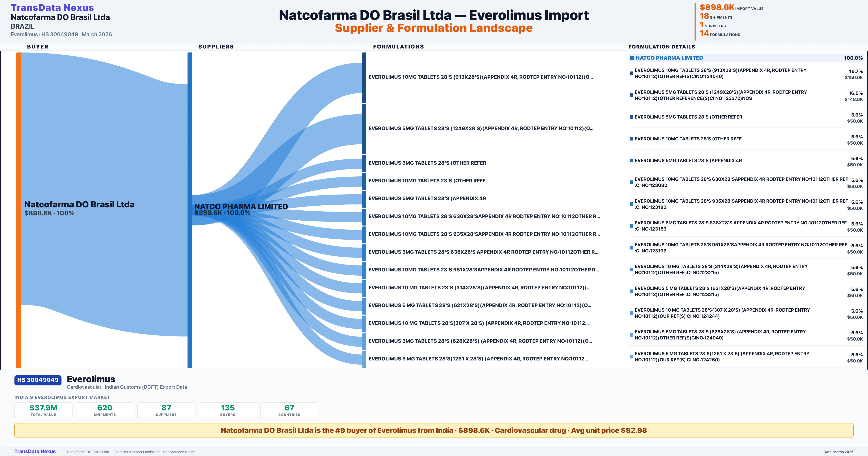
Task: Select the 135 Buyers stat card
Action: 228,410
